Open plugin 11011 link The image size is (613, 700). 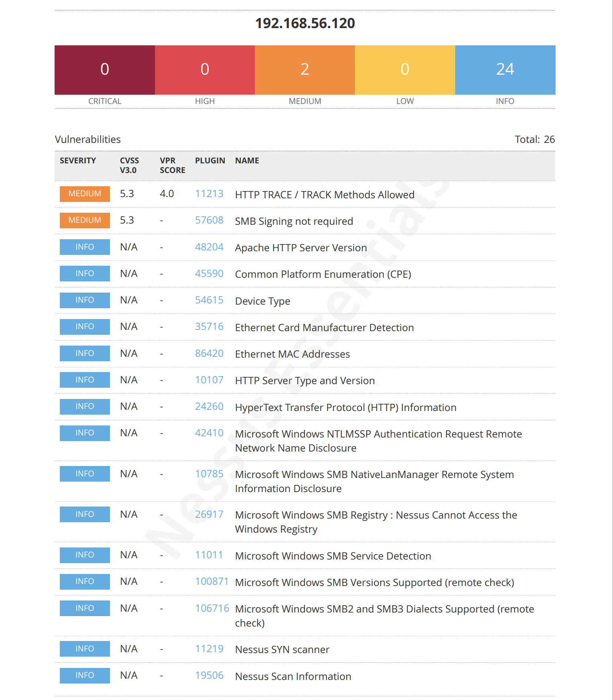209,555
